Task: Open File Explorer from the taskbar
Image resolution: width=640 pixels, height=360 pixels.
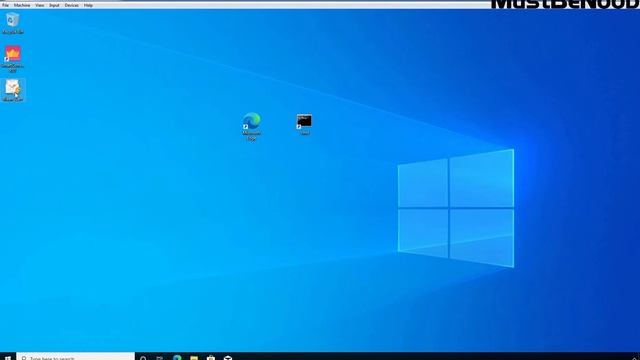Action: coord(194,358)
